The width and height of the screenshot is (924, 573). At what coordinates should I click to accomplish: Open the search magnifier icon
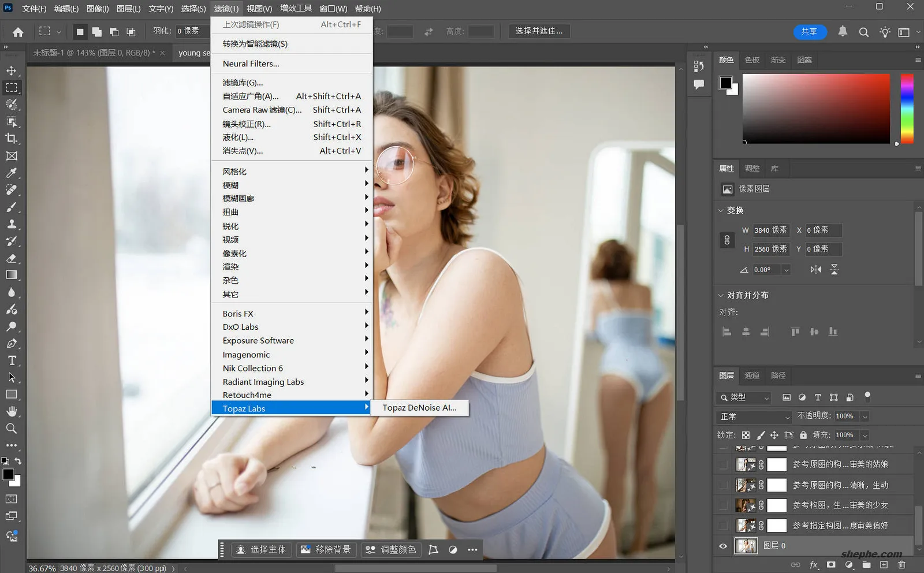864,32
